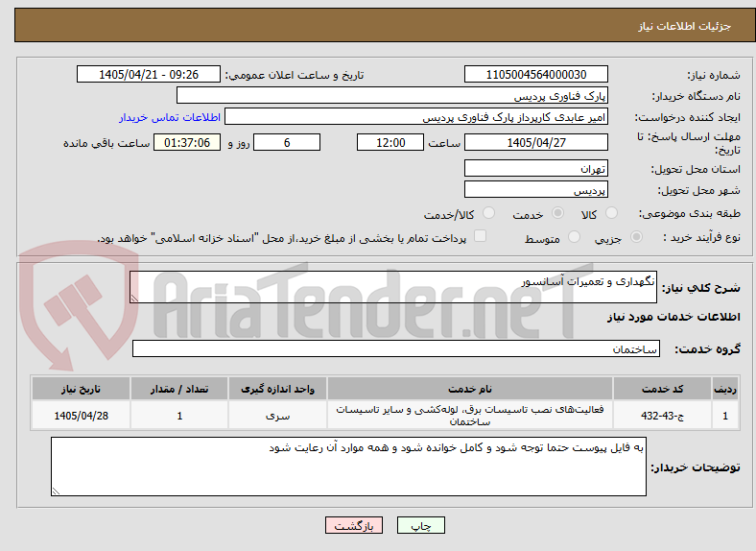The width and height of the screenshot is (756, 551).
Task: Click the بازگشت (back) button
Action: [354, 525]
